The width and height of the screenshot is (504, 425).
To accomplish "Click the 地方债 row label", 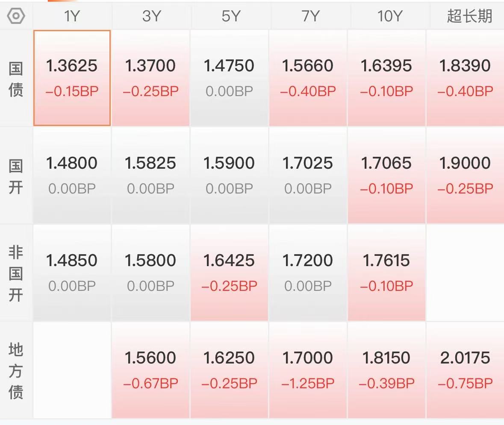I will coord(16,371).
